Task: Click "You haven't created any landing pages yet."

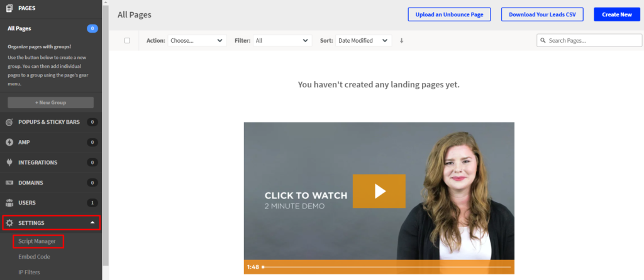Action: point(379,85)
